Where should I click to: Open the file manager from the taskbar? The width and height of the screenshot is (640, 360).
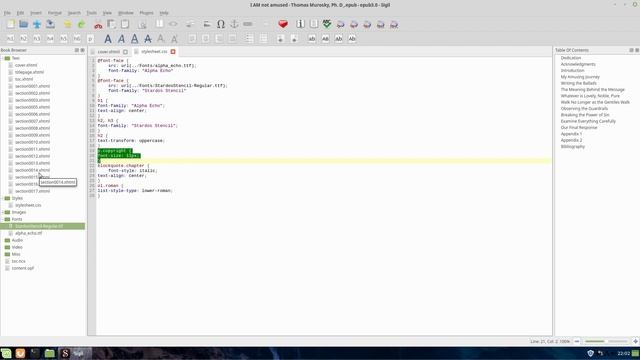coord(49,353)
